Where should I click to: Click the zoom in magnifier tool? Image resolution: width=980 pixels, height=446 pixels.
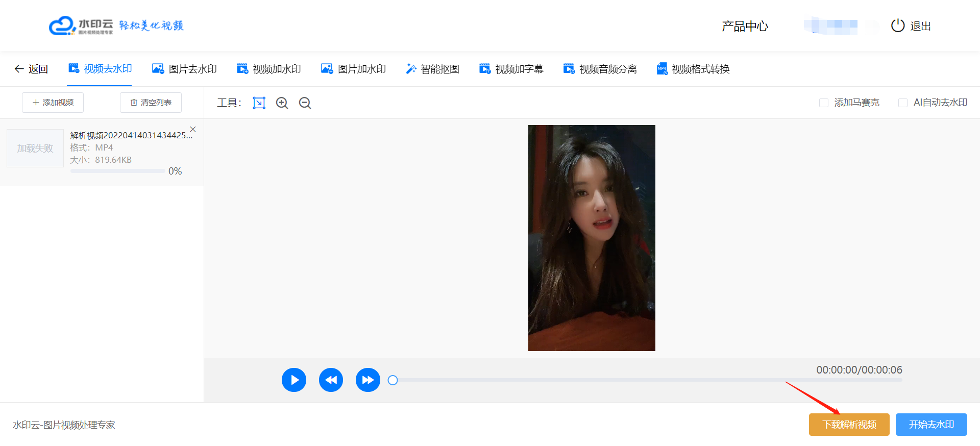(282, 103)
